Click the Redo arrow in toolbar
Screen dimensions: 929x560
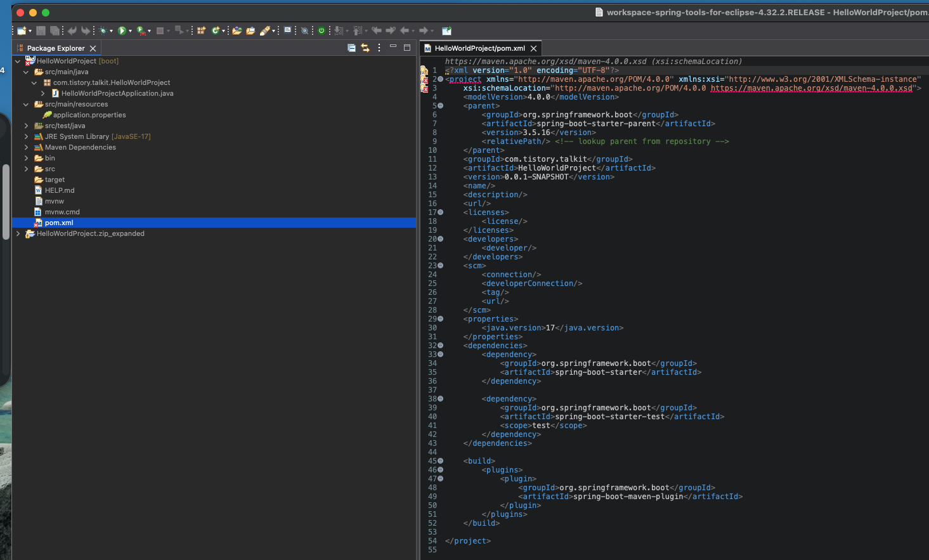pos(86,30)
